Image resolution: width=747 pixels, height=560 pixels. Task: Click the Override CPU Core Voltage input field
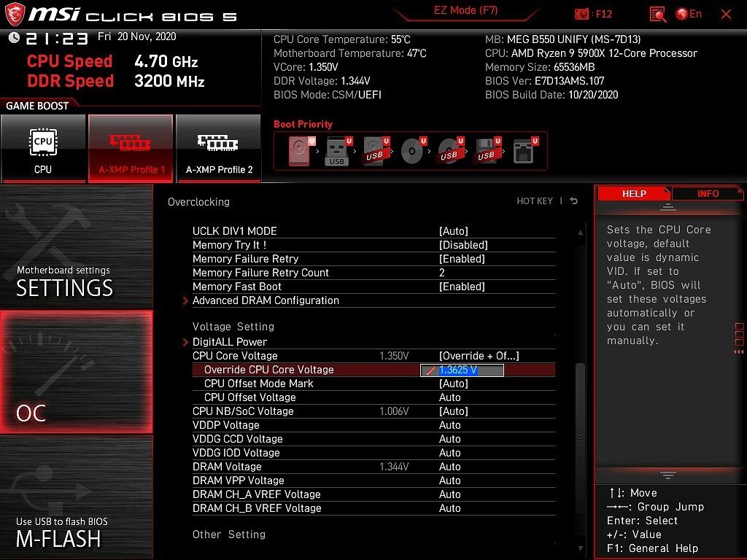click(462, 370)
